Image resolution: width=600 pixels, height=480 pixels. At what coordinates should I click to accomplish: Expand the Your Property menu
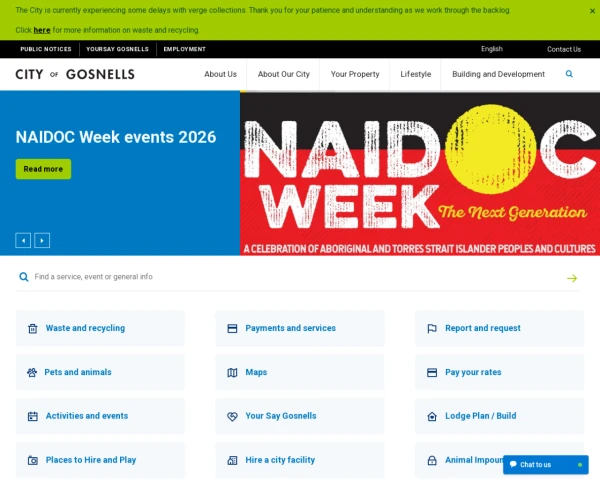click(x=355, y=74)
